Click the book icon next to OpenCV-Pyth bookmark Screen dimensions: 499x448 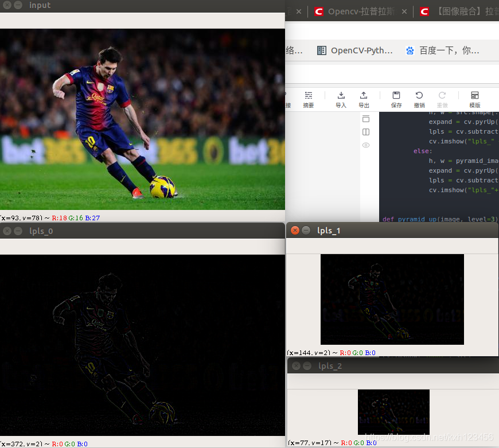click(322, 50)
